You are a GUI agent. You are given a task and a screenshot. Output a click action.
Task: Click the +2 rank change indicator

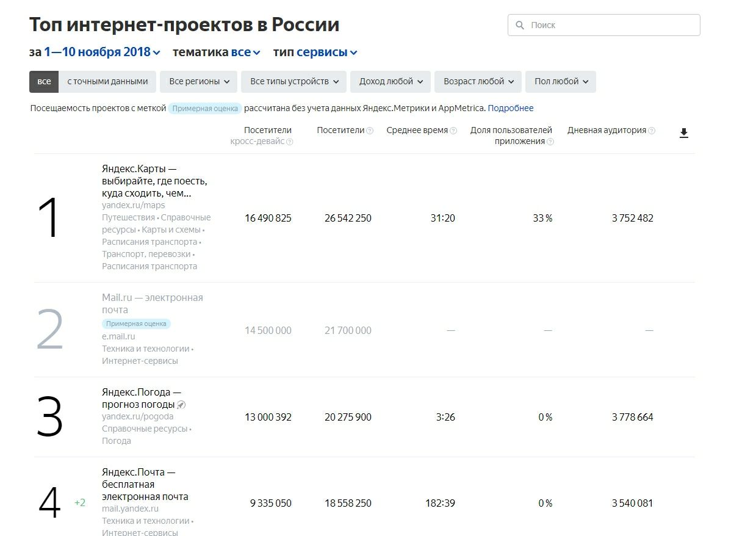pyautogui.click(x=80, y=503)
